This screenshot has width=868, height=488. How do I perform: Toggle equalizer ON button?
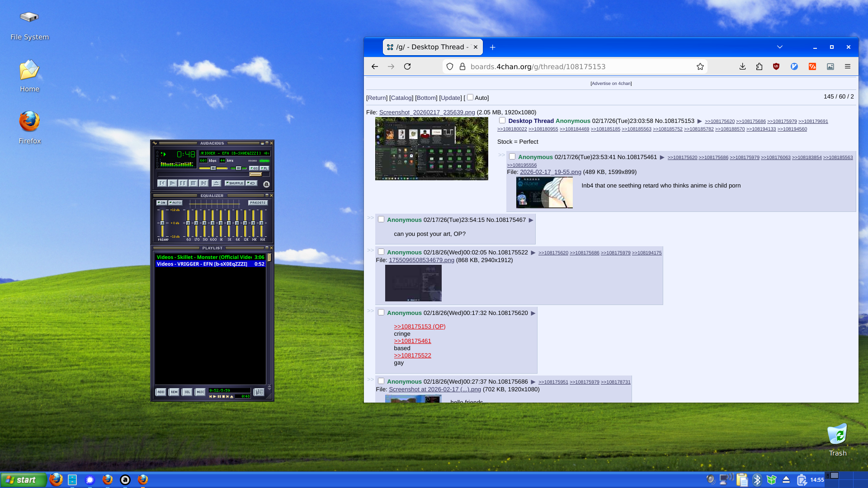162,203
